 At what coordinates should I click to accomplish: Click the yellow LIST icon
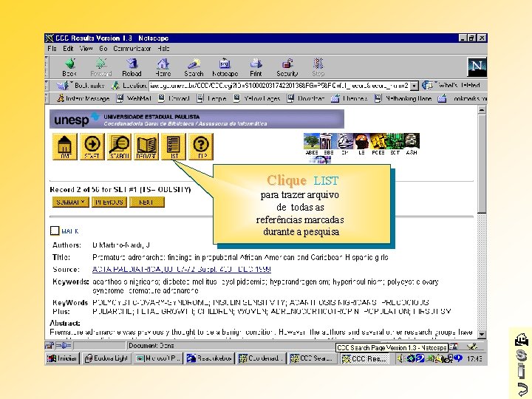coord(174,146)
